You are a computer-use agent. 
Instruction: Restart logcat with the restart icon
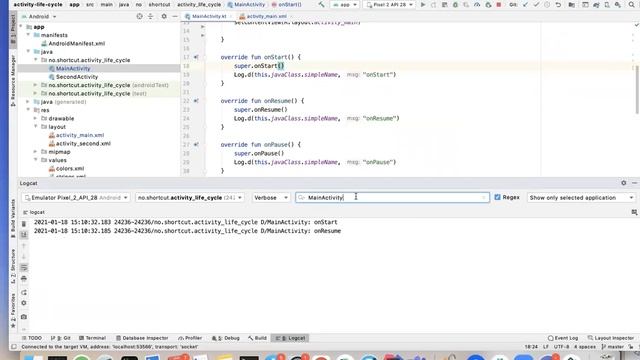pyautogui.click(x=24, y=292)
